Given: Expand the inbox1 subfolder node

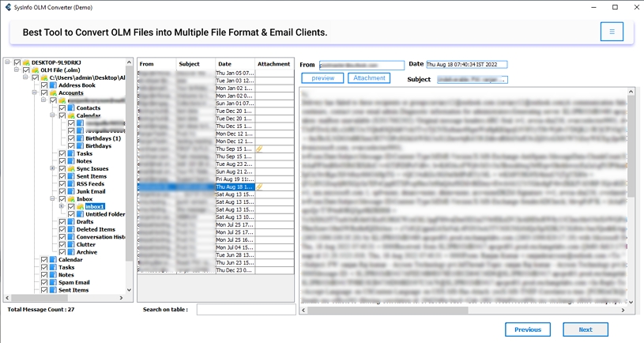Looking at the screenshot, I should pos(62,206).
